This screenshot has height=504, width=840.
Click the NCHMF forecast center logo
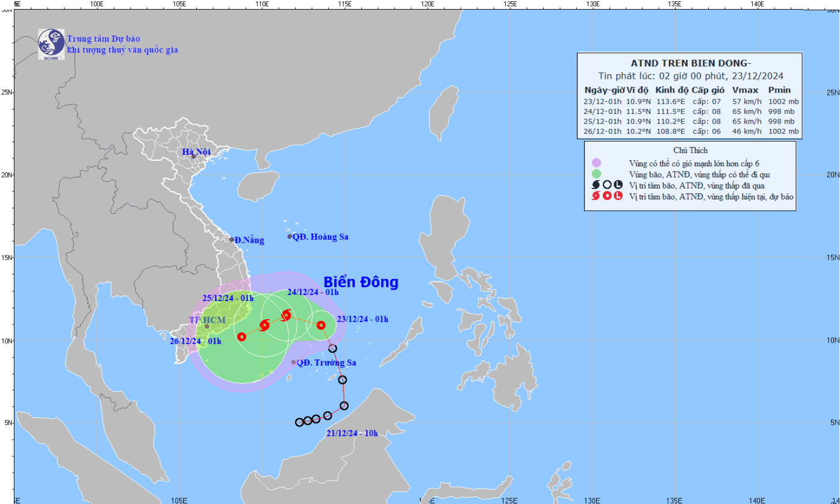coord(51,45)
